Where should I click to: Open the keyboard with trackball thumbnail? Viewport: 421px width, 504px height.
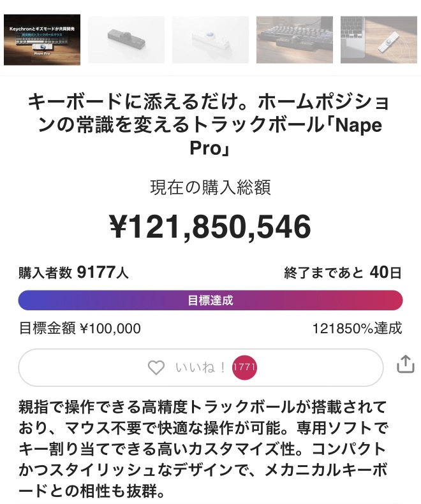295,40
